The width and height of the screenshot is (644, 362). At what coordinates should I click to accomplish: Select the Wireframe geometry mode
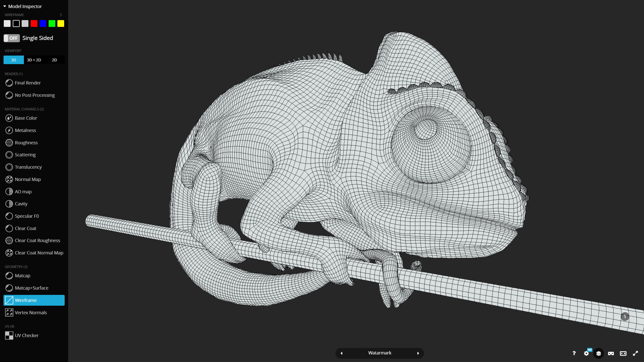(x=34, y=300)
